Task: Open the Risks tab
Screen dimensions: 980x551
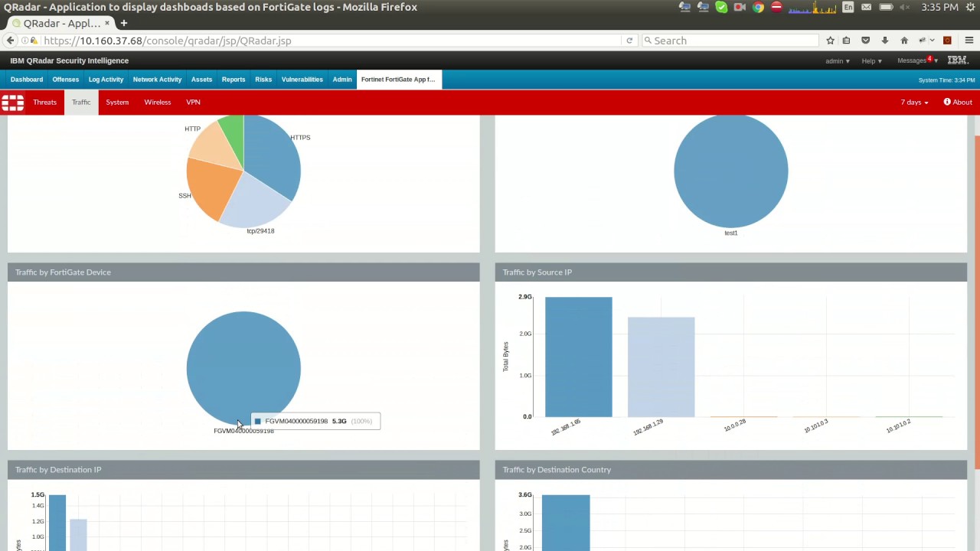Action: pos(263,80)
